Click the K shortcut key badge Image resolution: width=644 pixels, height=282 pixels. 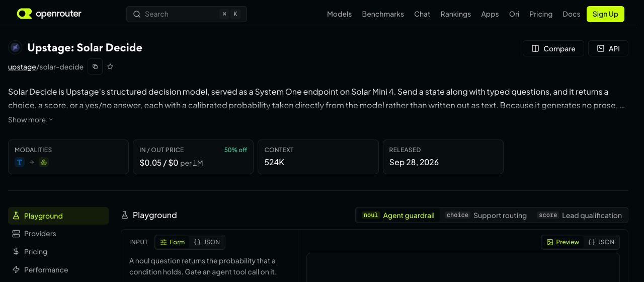point(235,14)
